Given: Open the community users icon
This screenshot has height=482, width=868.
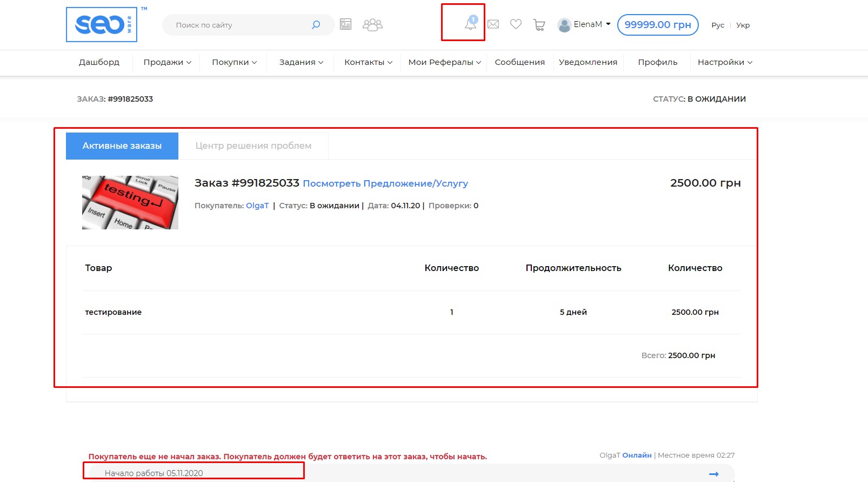Looking at the screenshot, I should 372,25.
